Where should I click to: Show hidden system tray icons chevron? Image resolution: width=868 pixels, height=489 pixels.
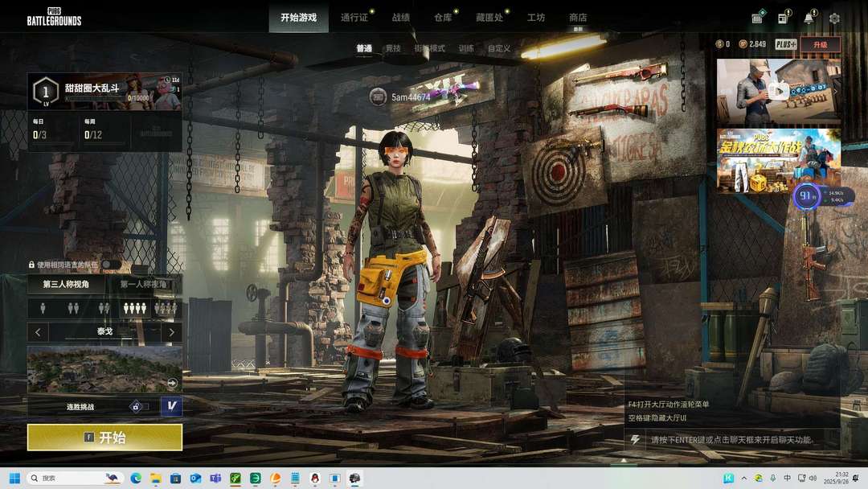pyautogui.click(x=744, y=478)
